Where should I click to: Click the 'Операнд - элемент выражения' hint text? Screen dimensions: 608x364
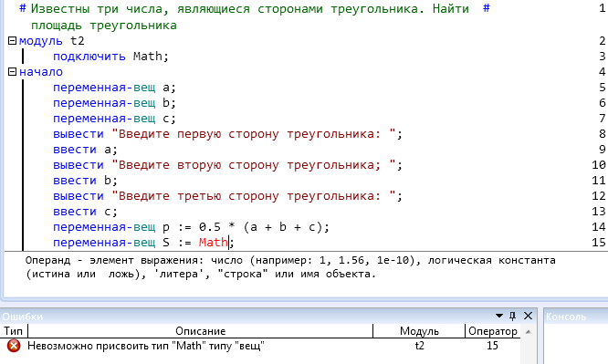tap(291, 266)
